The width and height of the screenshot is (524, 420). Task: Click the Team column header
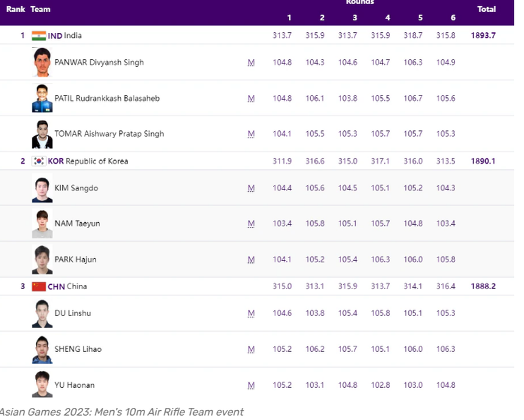tap(41, 9)
